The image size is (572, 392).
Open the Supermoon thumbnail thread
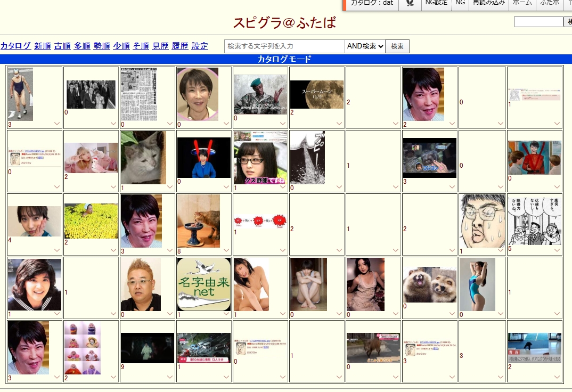click(x=316, y=94)
